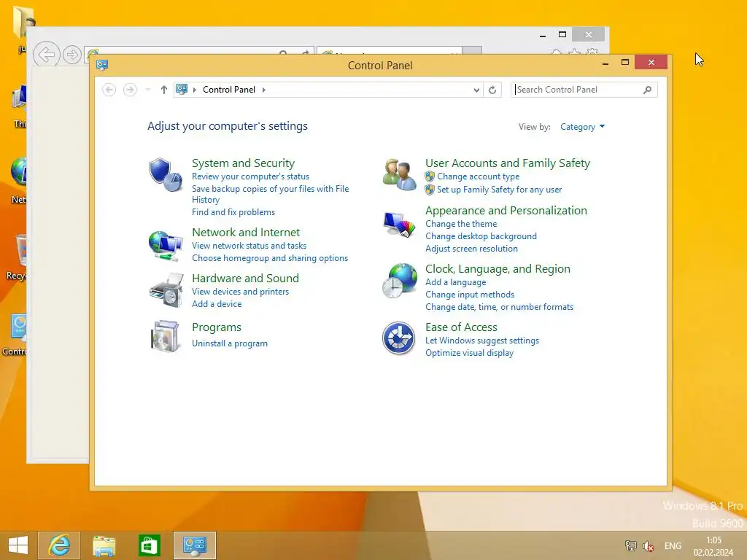This screenshot has width=747, height=560.
Task: Open Change input methods link
Action: (x=470, y=295)
